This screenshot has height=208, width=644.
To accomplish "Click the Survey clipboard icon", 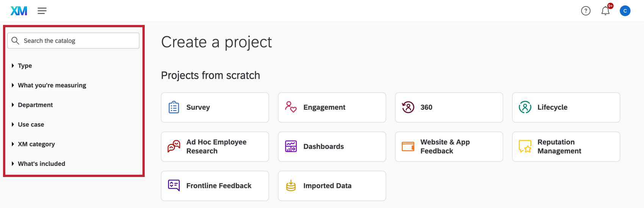I will (174, 107).
